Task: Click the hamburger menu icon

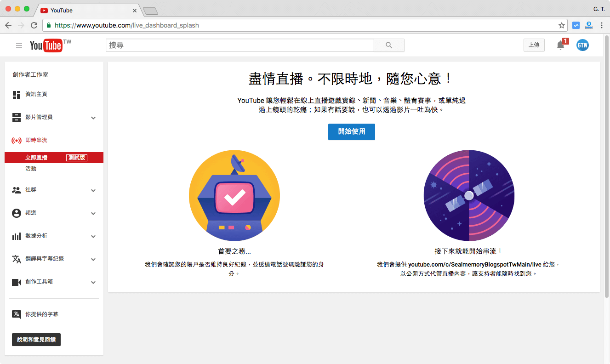Action: tap(19, 45)
